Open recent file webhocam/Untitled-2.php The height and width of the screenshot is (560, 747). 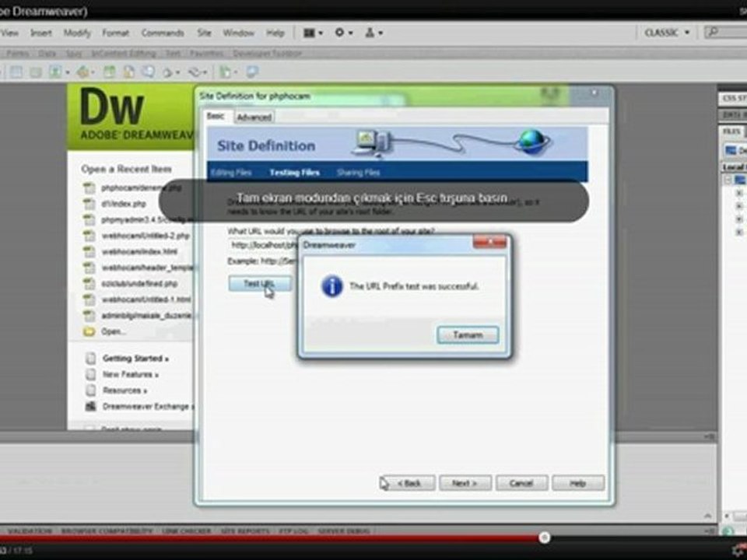pyautogui.click(x=146, y=236)
